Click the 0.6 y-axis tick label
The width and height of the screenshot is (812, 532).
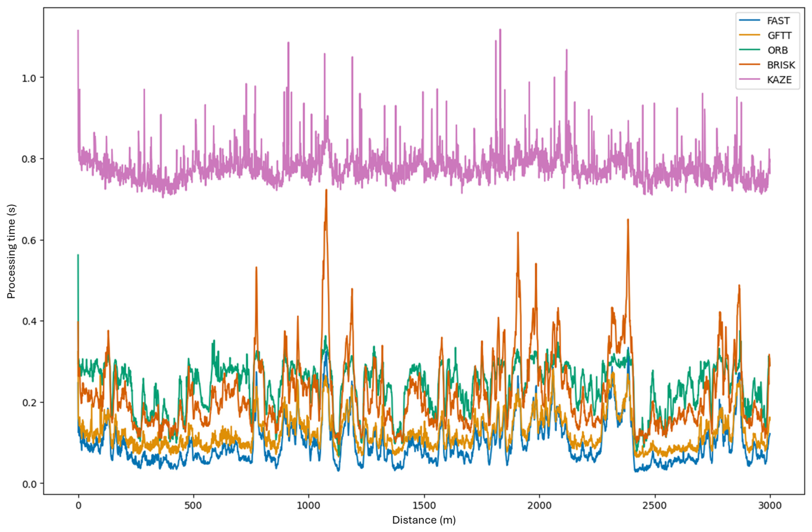tap(29, 240)
